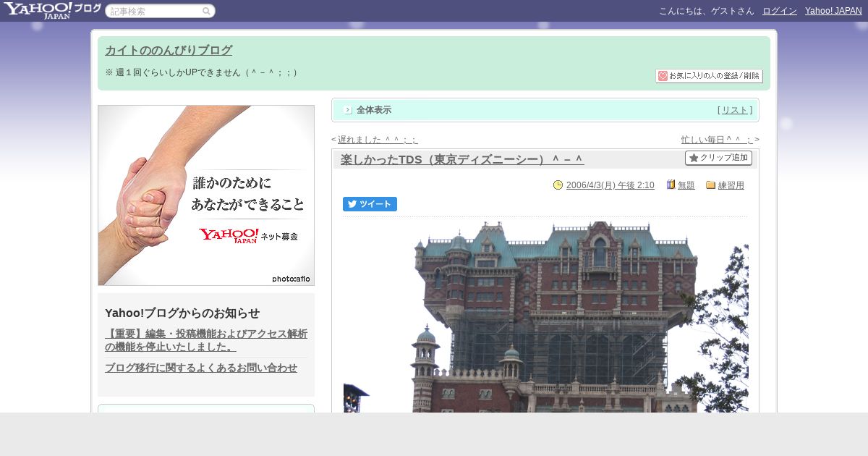
Task: Open date link 2006/4/3(月) 午後 2:10
Action: (610, 185)
